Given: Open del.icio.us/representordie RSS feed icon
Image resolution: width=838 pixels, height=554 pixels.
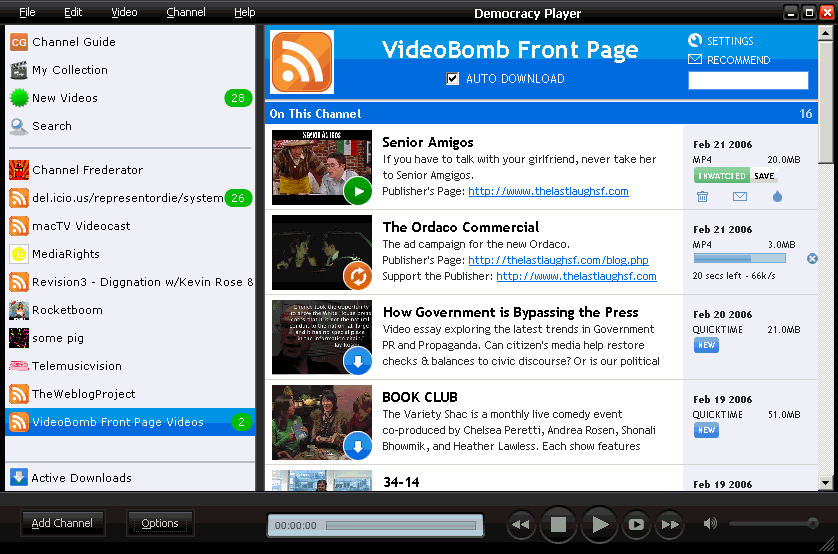Looking at the screenshot, I should pyautogui.click(x=19, y=198).
